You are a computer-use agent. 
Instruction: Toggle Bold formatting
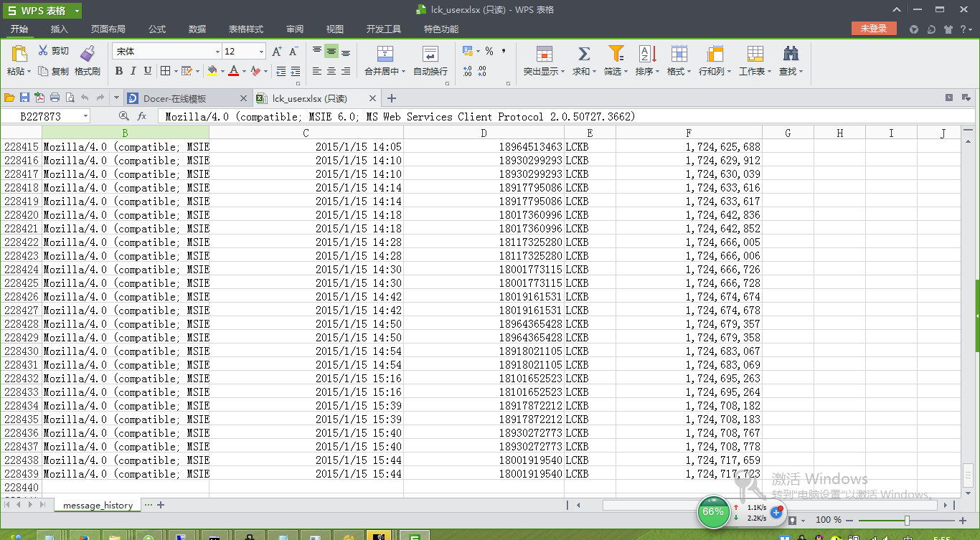point(119,70)
